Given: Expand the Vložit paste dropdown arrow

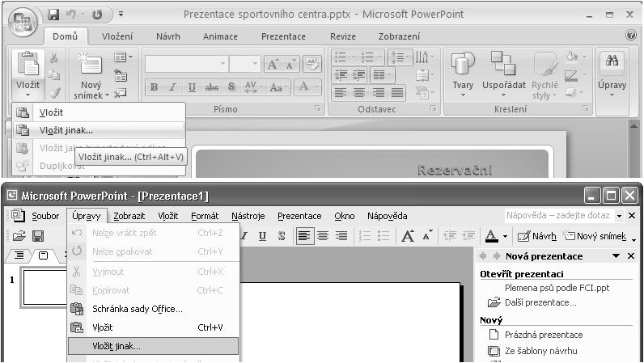Looking at the screenshot, I should (28, 95).
